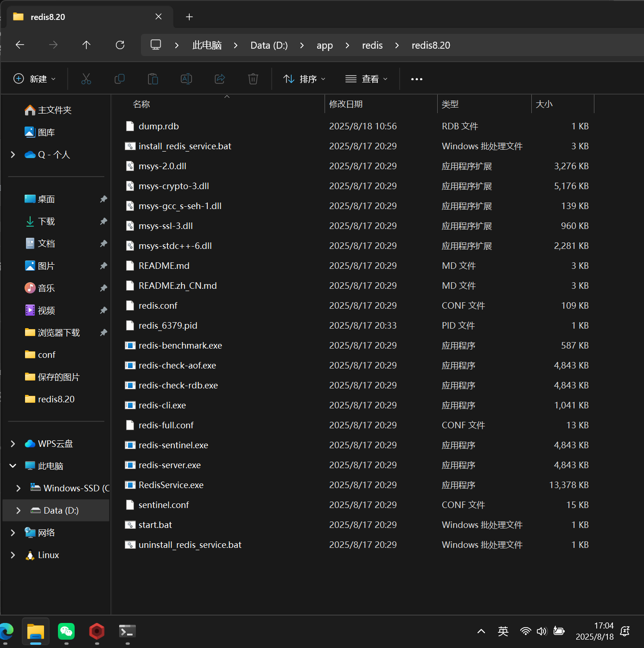Open the Terminal app in taskbar
644x648 pixels.
[x=128, y=631]
